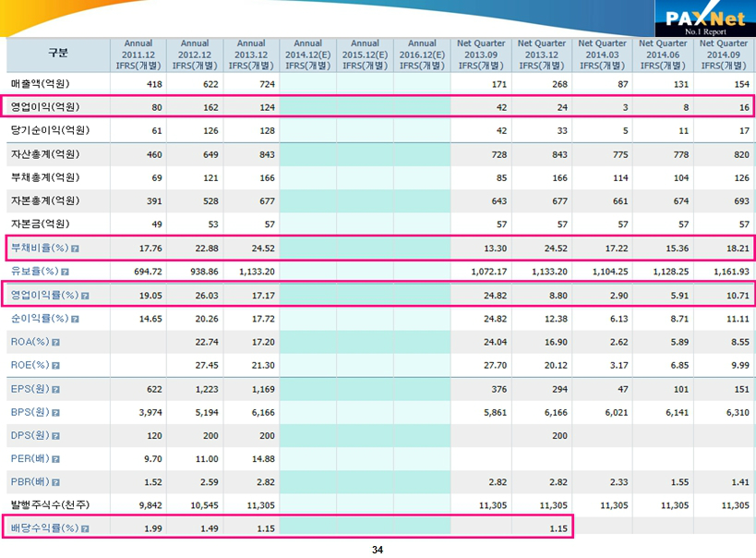
Task: Select the Annual 2013.12 column header
Action: (251, 55)
